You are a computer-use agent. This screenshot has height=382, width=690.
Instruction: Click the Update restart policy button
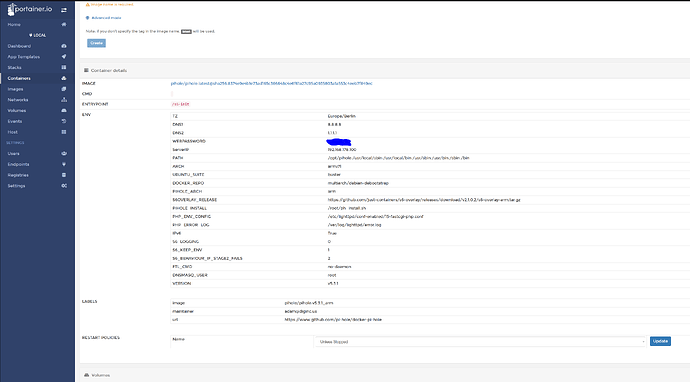[660, 342]
